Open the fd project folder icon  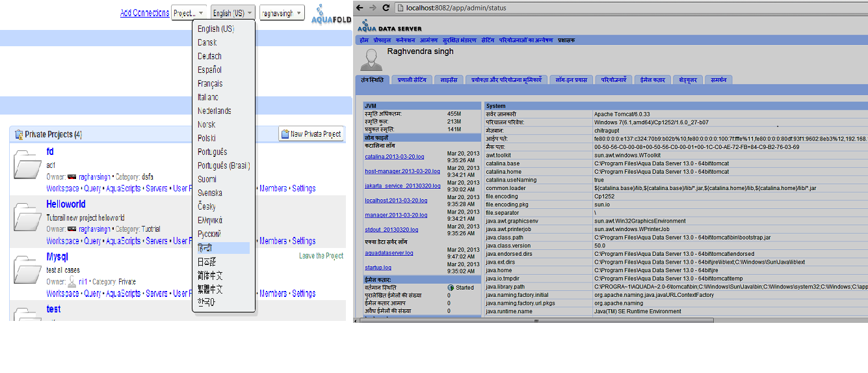[28, 164]
